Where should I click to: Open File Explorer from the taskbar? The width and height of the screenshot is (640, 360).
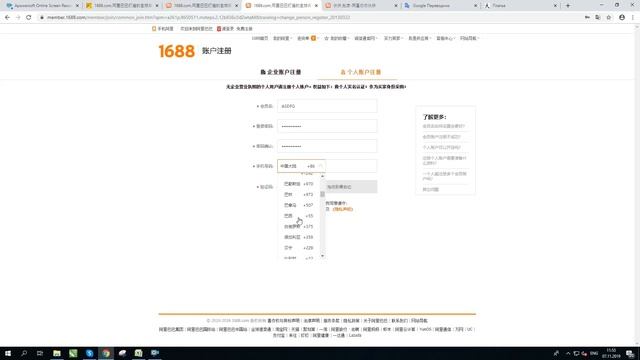coord(57,353)
